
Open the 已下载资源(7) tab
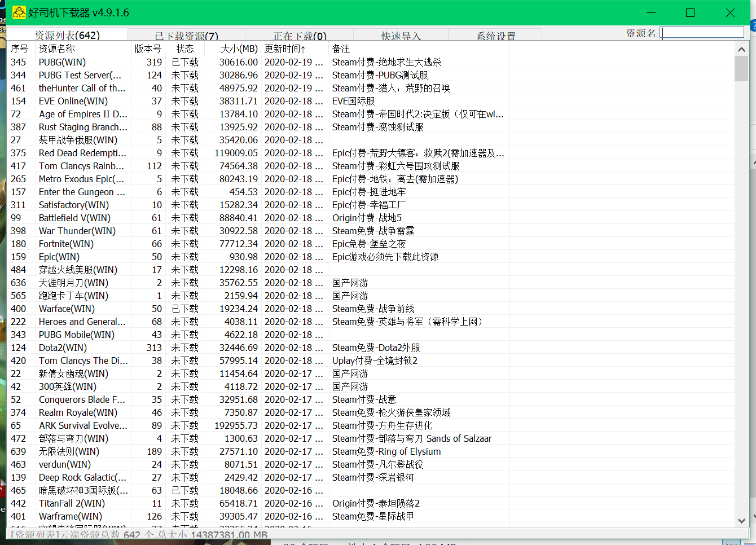tap(187, 36)
